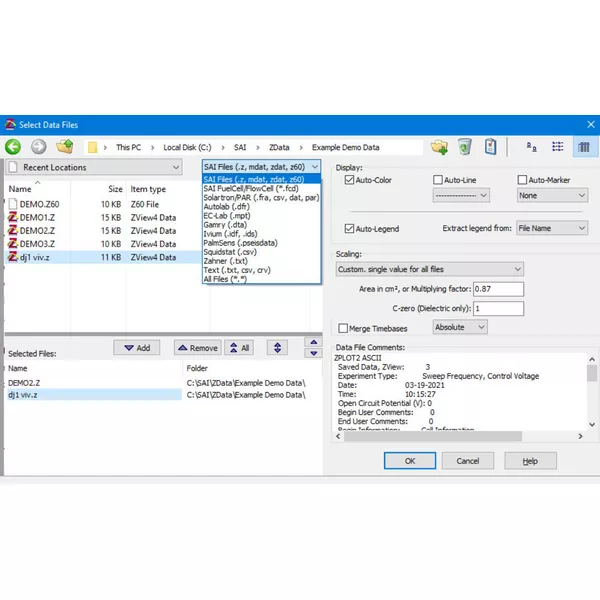Image resolution: width=600 pixels, height=600 pixels.
Task: Collapse the SAI Files type combo box
Action: [261, 167]
